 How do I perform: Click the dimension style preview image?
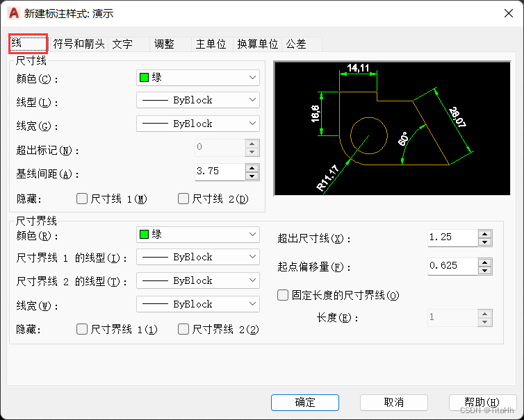coord(392,128)
